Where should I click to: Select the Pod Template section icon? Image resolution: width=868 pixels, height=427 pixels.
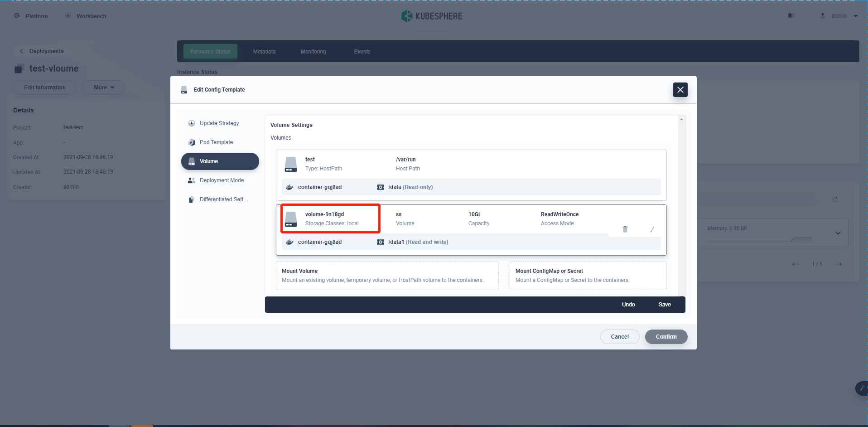tap(191, 142)
